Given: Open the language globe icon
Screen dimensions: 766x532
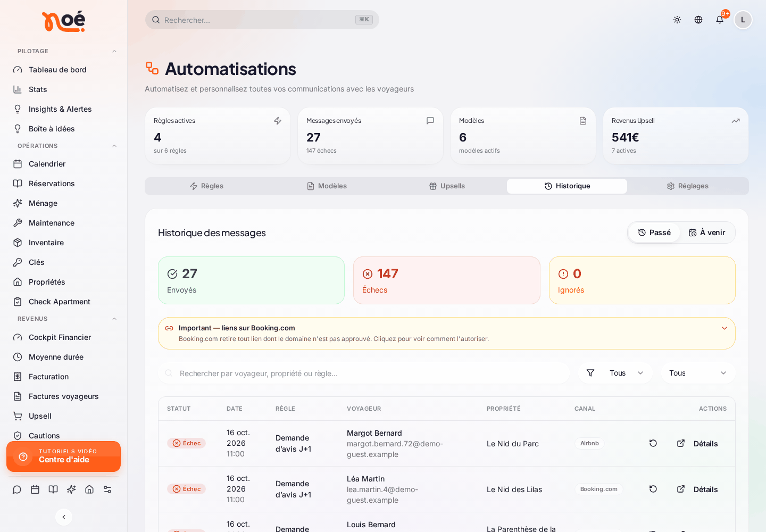Looking at the screenshot, I should coord(698,20).
